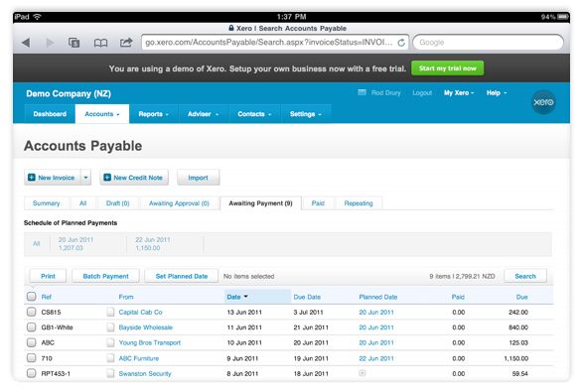The height and width of the screenshot is (392, 582).
Task: Click the document icon for ABC Furniture
Action: [x=110, y=358]
